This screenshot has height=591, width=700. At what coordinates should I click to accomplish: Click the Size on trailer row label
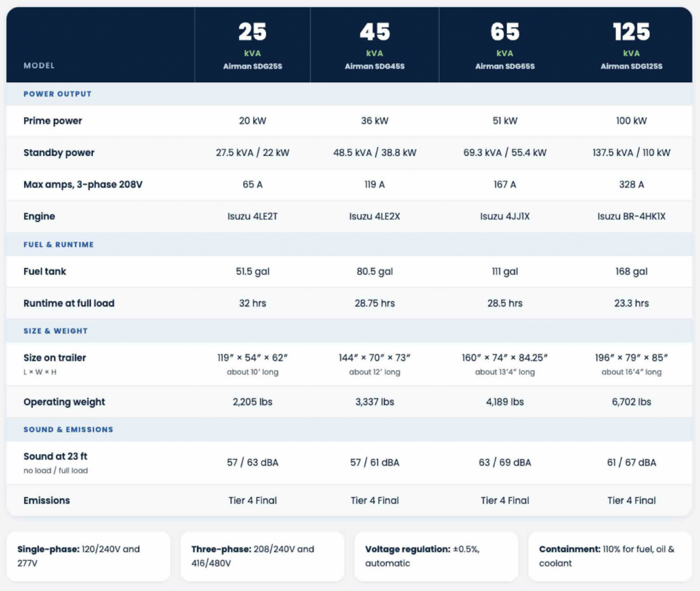55,358
